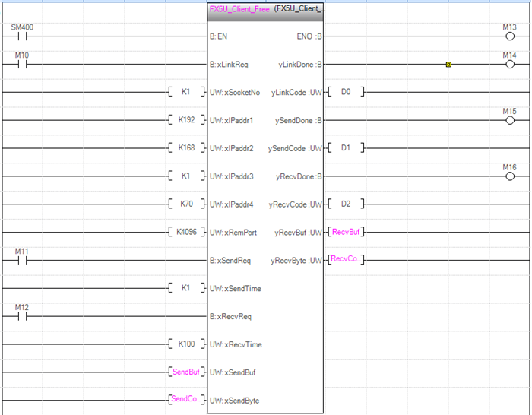532x415 pixels.
Task: Select the K192 operand for xIPaddr1
Action: coord(186,120)
